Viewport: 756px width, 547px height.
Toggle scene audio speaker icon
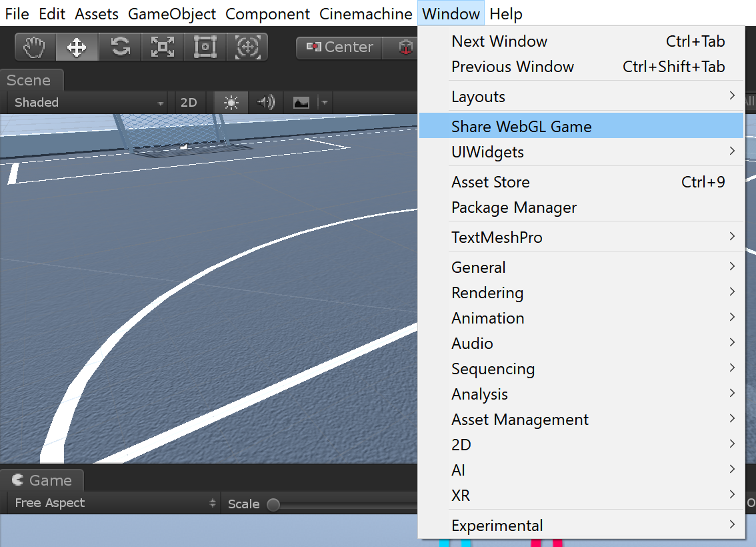click(x=265, y=102)
